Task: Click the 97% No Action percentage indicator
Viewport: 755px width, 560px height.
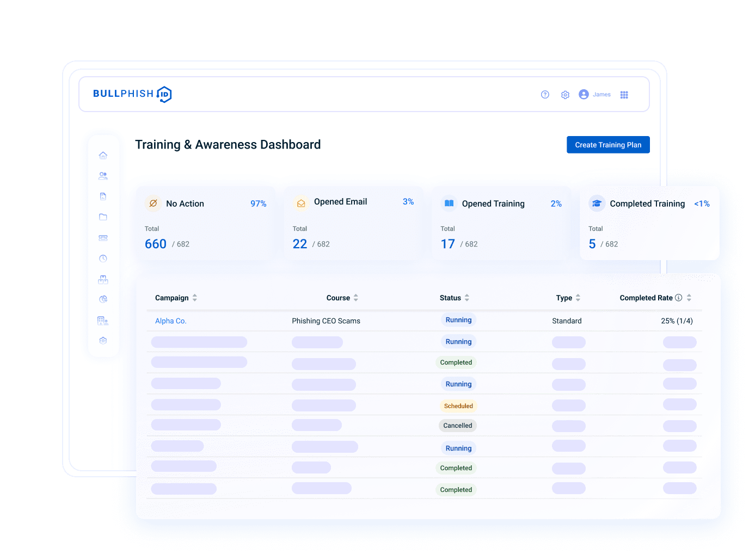Action: pyautogui.click(x=258, y=204)
